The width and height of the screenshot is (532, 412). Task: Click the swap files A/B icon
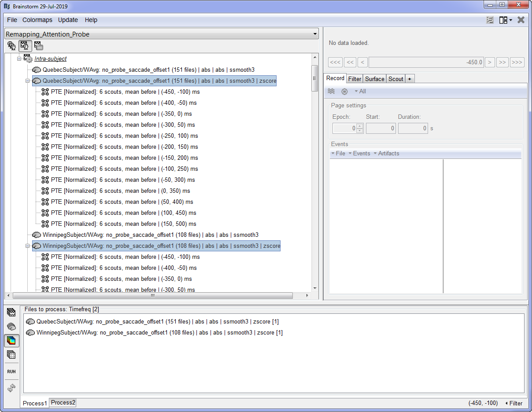coord(11,388)
